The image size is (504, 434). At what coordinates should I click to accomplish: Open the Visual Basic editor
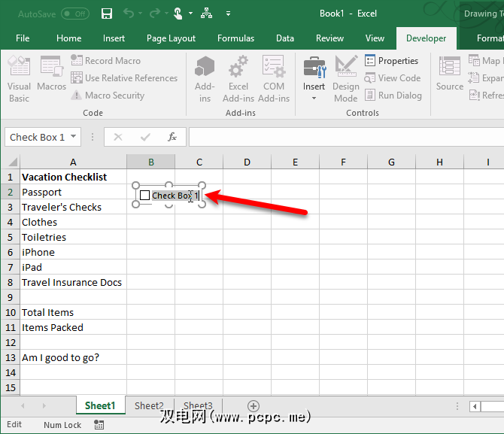click(19, 78)
